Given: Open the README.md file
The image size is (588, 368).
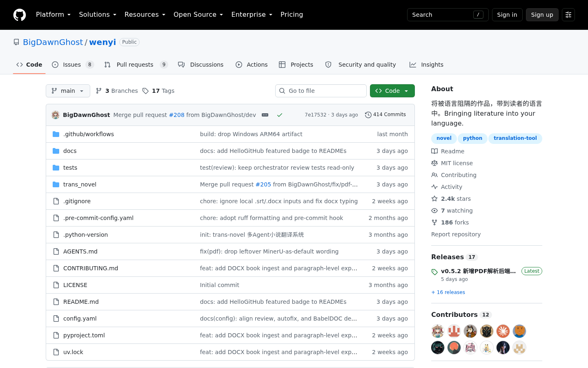Looking at the screenshot, I should pos(81,302).
